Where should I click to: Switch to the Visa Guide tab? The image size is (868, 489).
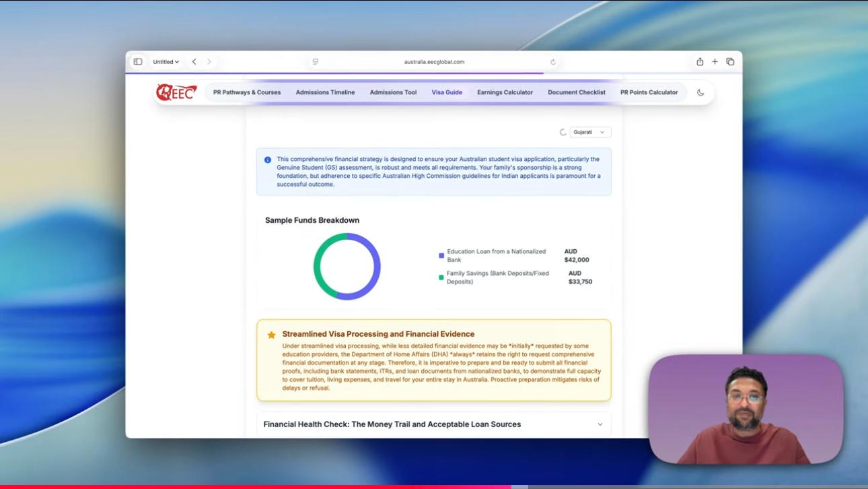click(x=446, y=92)
